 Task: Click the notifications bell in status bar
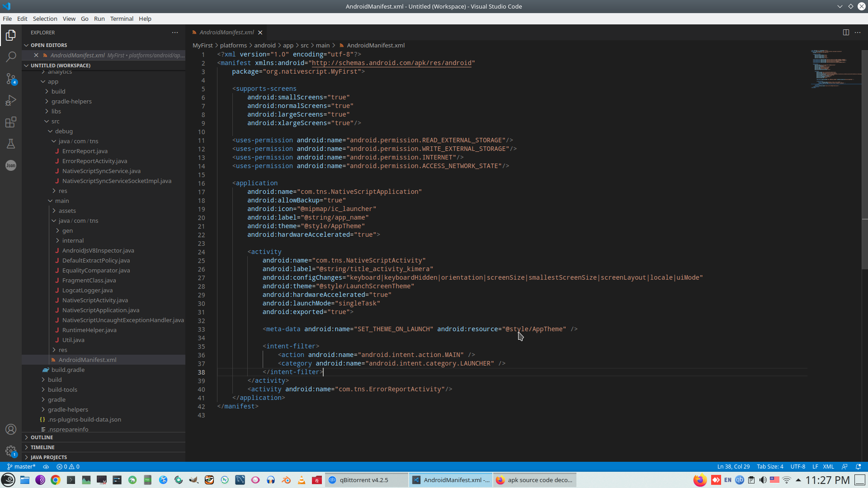858,467
